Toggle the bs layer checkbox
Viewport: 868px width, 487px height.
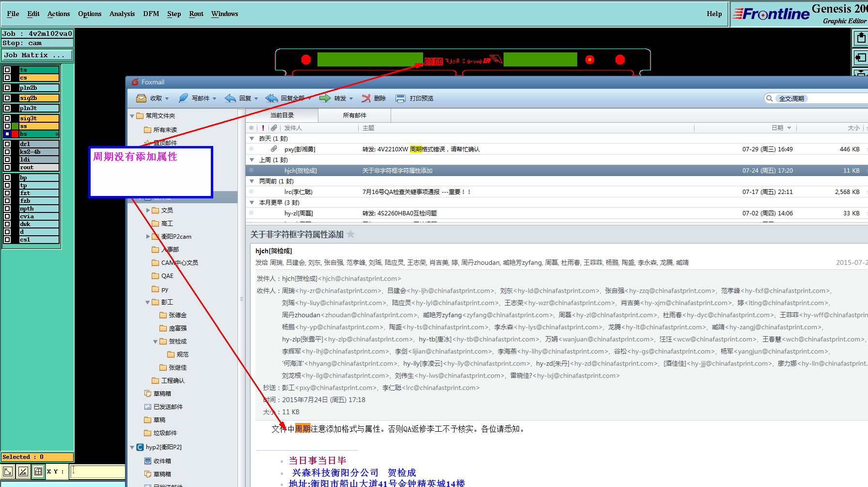(7, 134)
